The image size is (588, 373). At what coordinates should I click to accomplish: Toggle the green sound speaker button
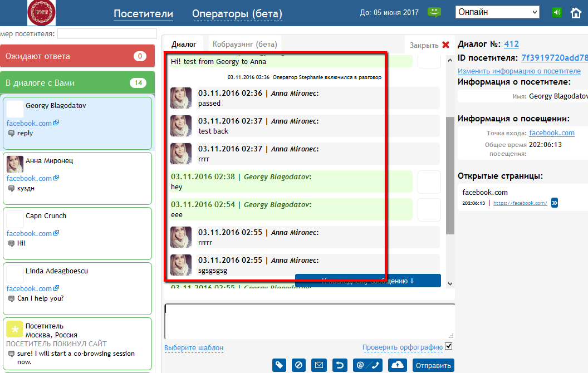tap(557, 12)
